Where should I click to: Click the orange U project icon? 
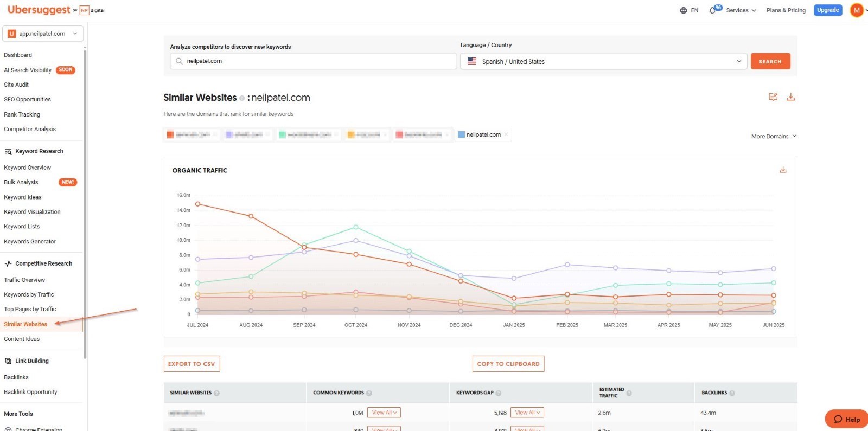11,34
